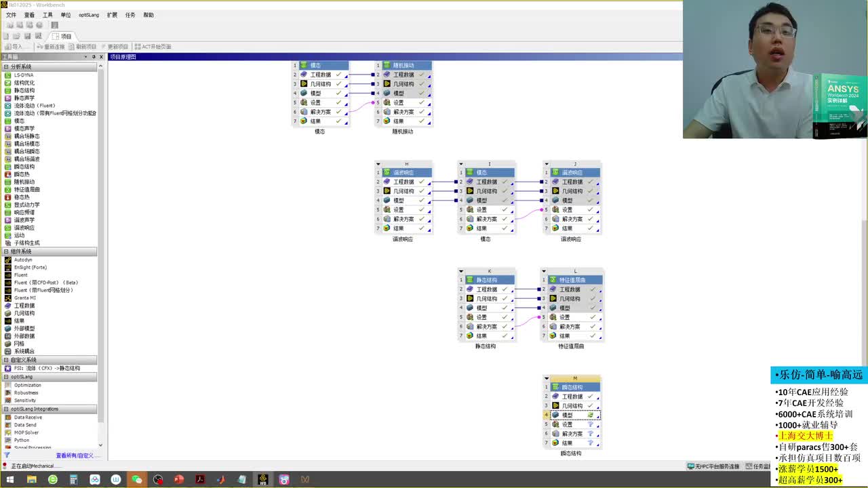This screenshot has width=868, height=488.
Task: Click the toolbox vertical scrollbar
Action: pyautogui.click(x=101, y=254)
